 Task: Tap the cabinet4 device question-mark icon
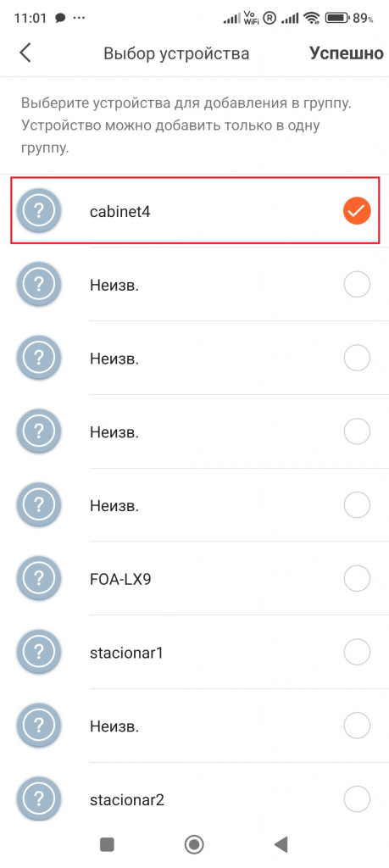coord(39,210)
